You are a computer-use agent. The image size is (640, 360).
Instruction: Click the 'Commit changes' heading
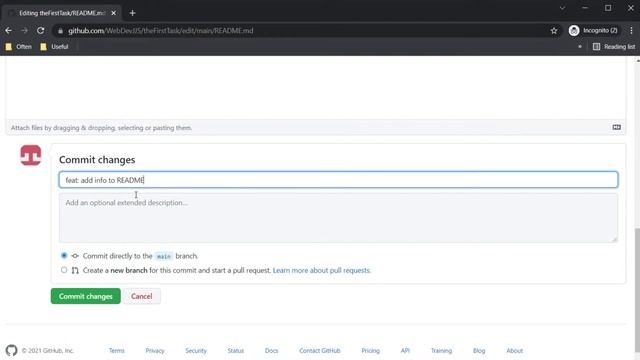[x=97, y=160]
